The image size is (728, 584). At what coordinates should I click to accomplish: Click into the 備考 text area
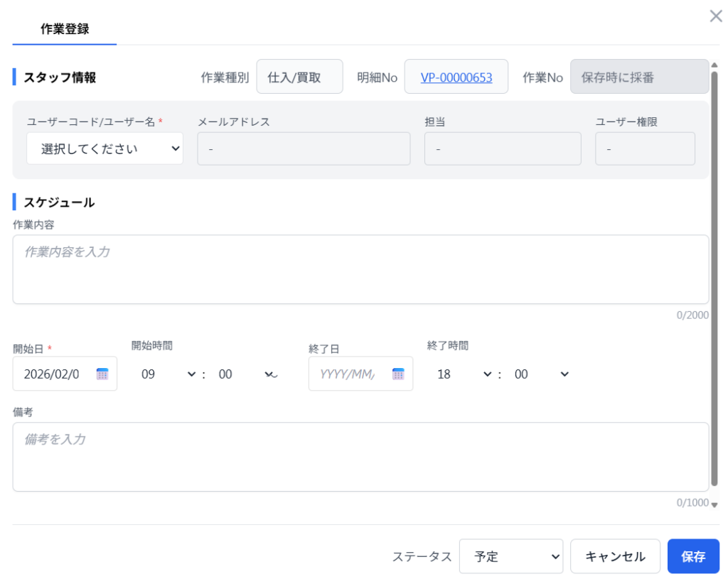click(x=360, y=457)
